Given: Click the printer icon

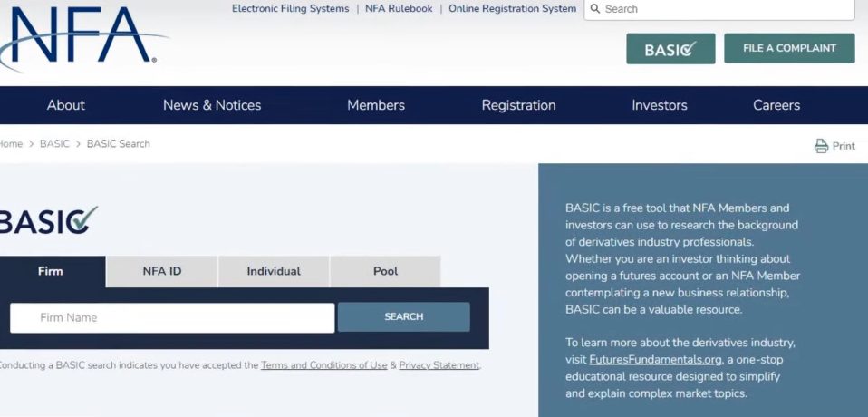Looking at the screenshot, I should pyautogui.click(x=821, y=146).
